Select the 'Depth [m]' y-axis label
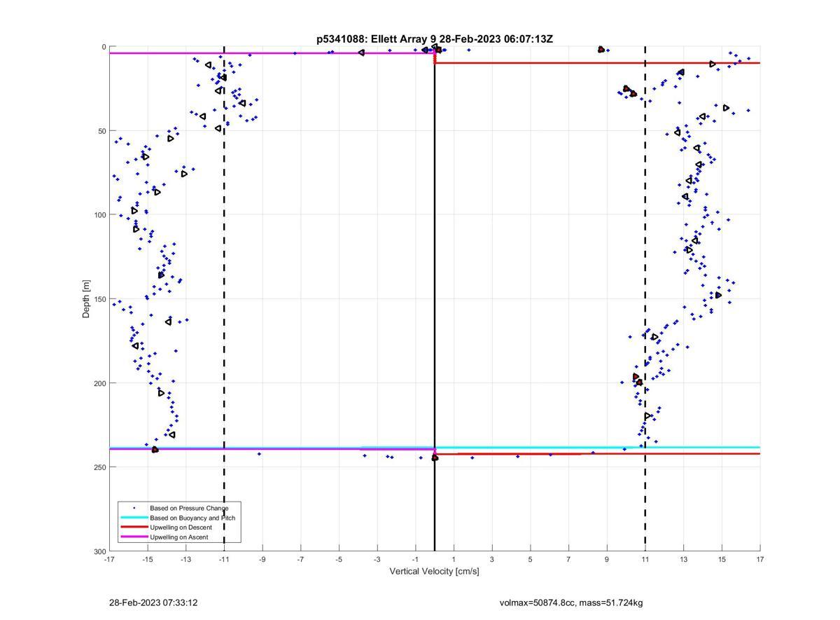The width and height of the screenshot is (840, 620). click(87, 299)
